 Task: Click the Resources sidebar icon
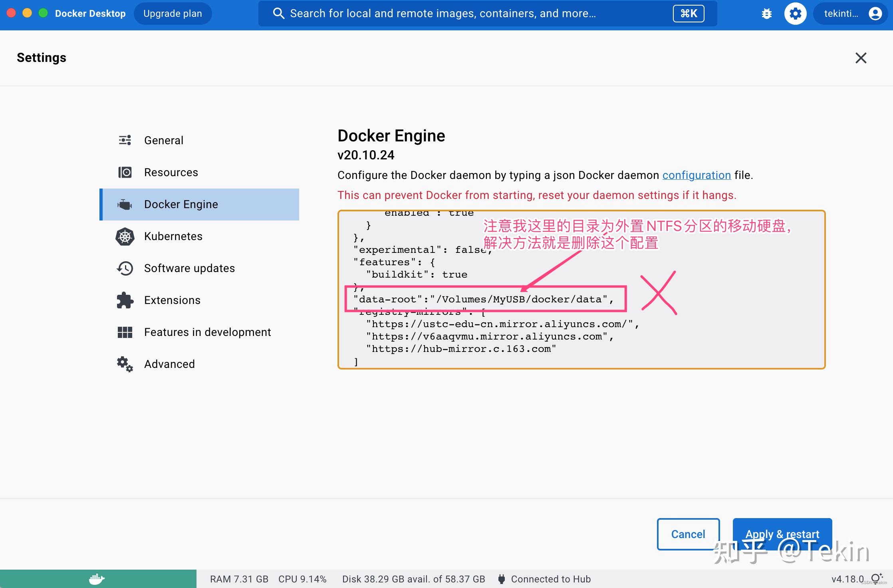[125, 172]
